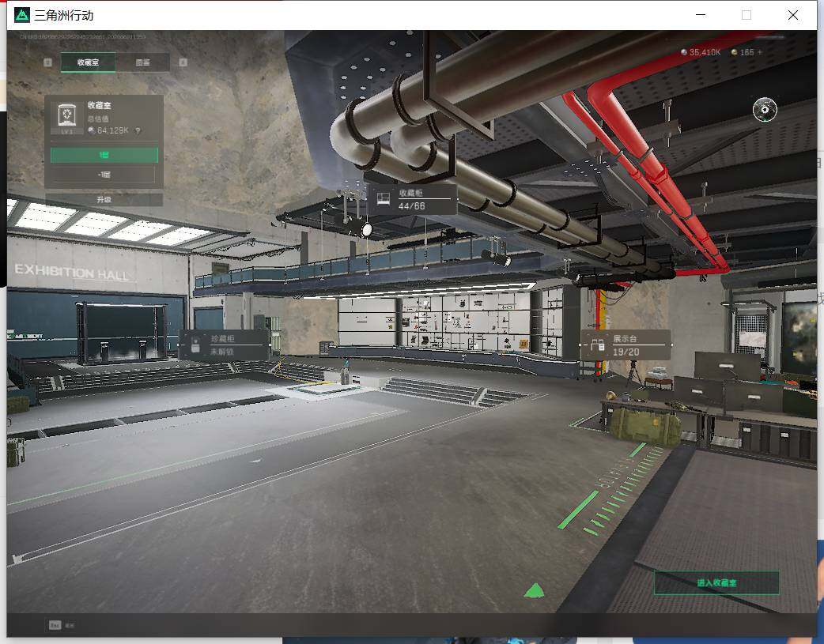The height and width of the screenshot is (644, 824).
Task: Close the 三角洲行动 window
Action: click(x=793, y=15)
